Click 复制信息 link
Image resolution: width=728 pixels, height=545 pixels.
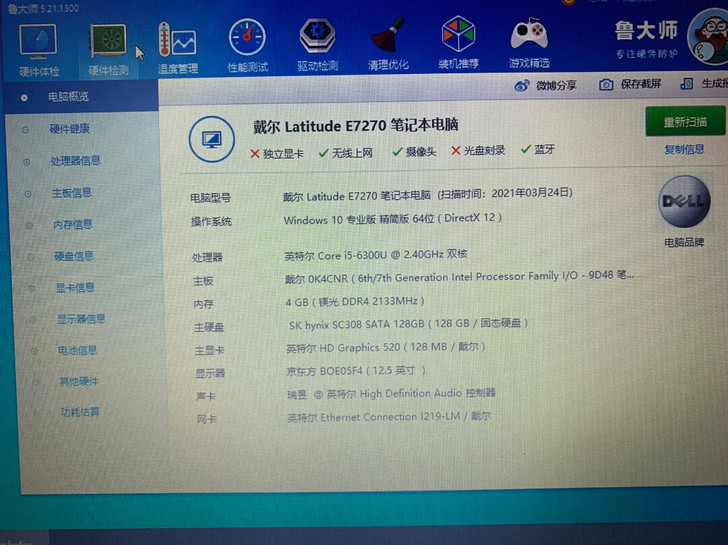tap(684, 149)
